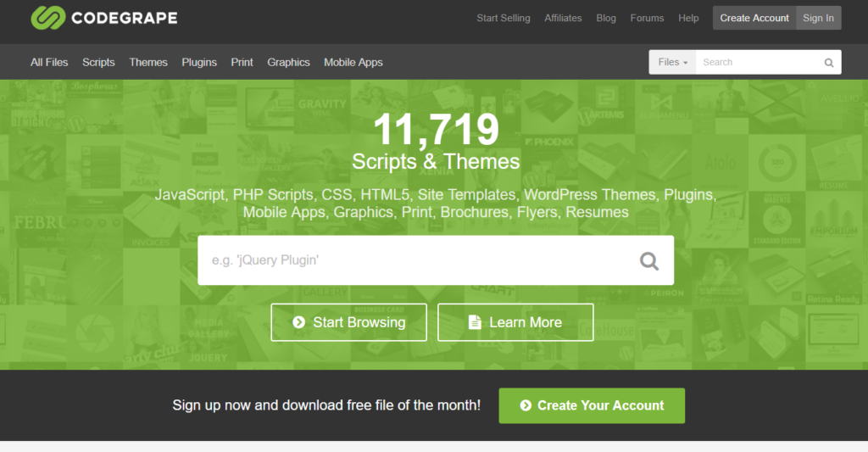This screenshot has width=868, height=452.
Task: Select the All Files menu item
Action: click(49, 63)
